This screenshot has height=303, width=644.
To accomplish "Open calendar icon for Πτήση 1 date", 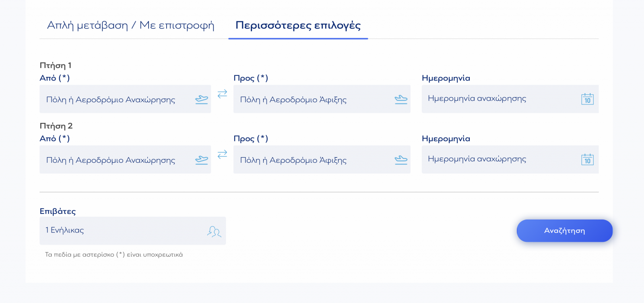I will tap(587, 99).
